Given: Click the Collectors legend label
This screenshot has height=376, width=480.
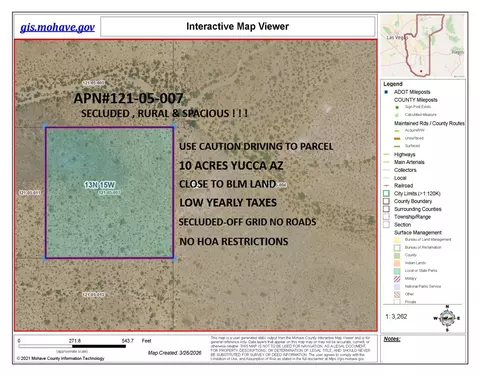Looking at the screenshot, I should [405, 170].
